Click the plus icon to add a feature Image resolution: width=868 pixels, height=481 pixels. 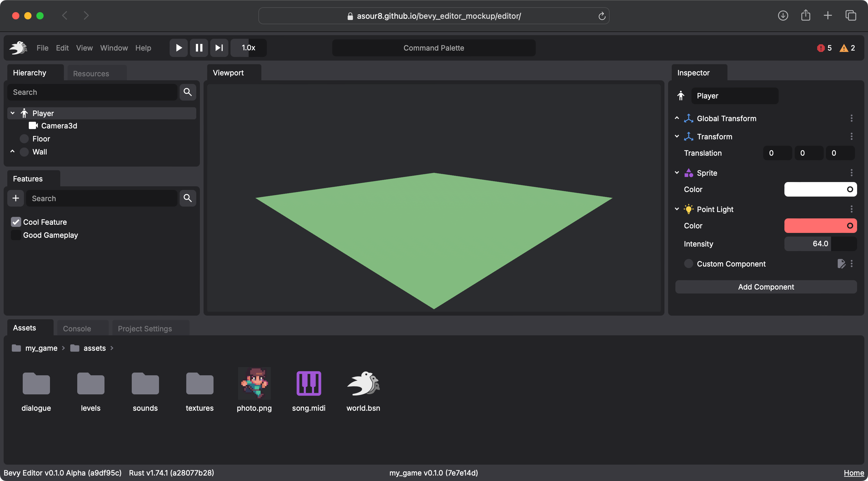click(15, 198)
